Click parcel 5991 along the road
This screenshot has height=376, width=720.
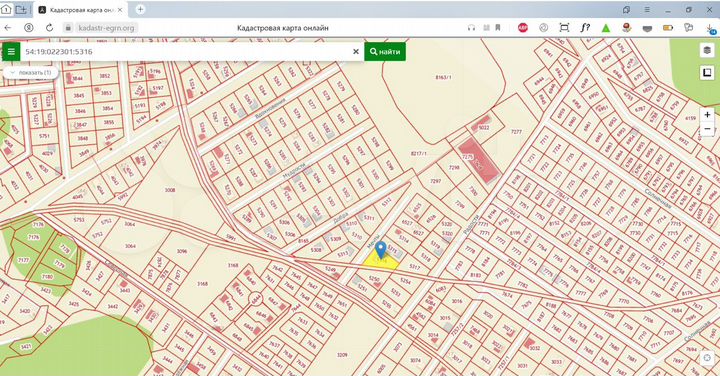[231, 237]
